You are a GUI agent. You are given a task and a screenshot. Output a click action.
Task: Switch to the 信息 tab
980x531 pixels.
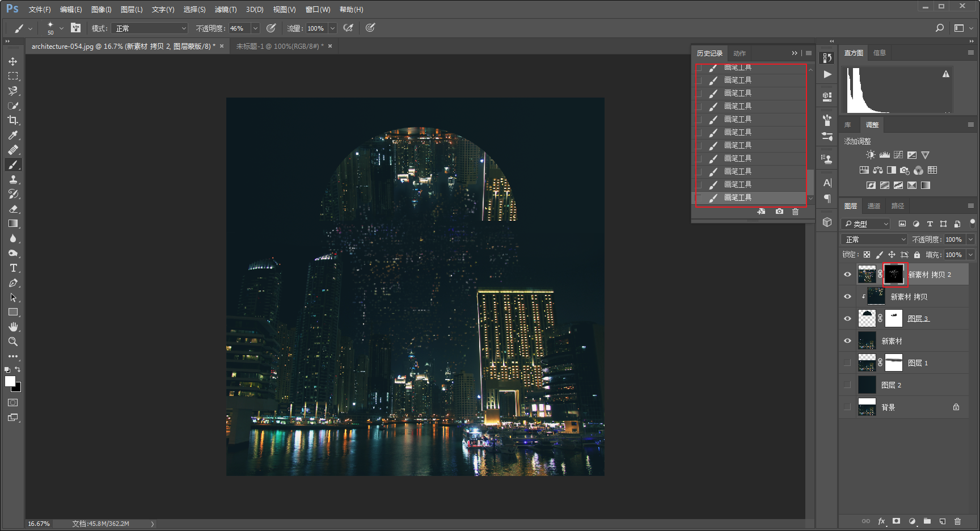point(880,53)
